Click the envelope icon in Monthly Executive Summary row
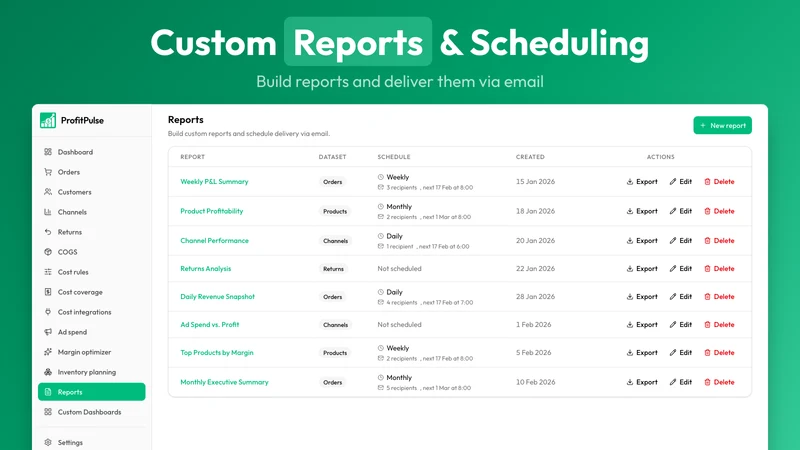The width and height of the screenshot is (800, 450). [x=381, y=388]
